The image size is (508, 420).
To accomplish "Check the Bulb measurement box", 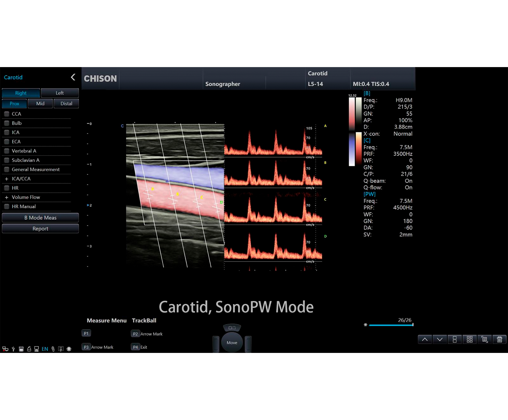I will pos(6,123).
